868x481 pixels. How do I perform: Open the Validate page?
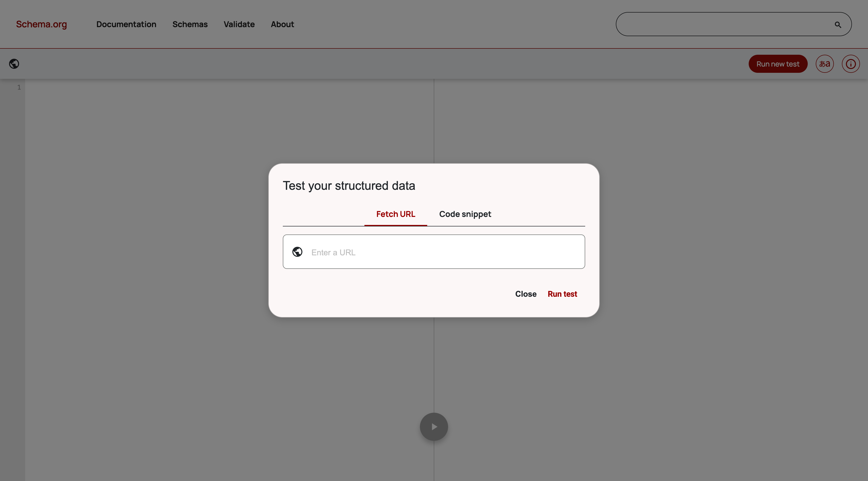point(239,24)
